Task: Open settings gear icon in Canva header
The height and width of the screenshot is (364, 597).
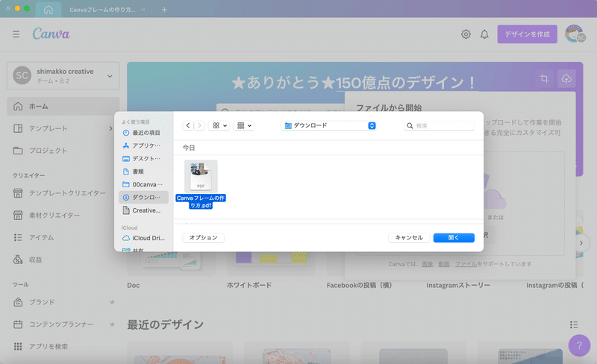Action: coord(466,34)
